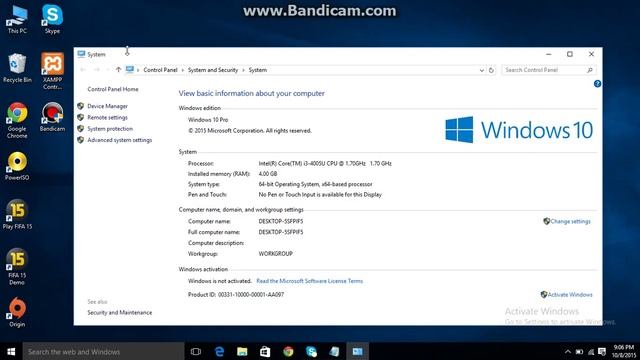Launch Play FIFA 15 shortcut

pyautogui.click(x=17, y=214)
